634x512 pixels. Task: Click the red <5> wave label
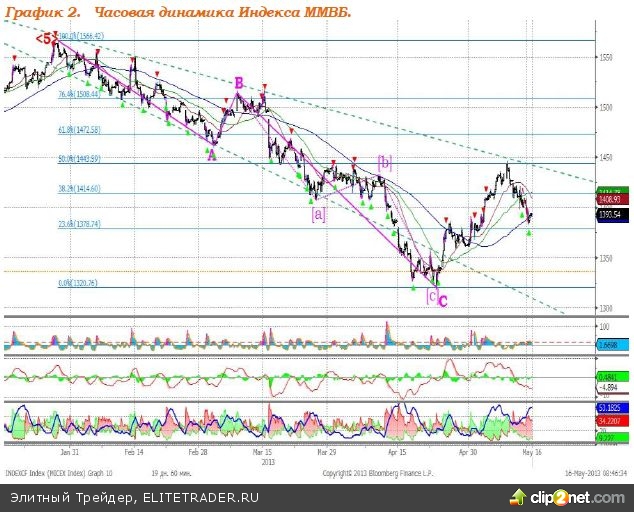46,38
